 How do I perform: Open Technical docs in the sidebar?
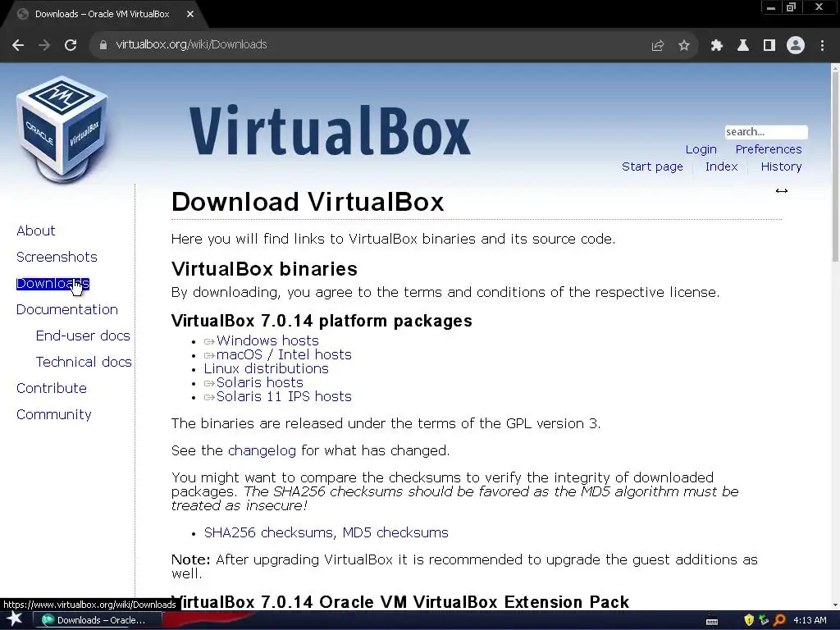[84, 362]
